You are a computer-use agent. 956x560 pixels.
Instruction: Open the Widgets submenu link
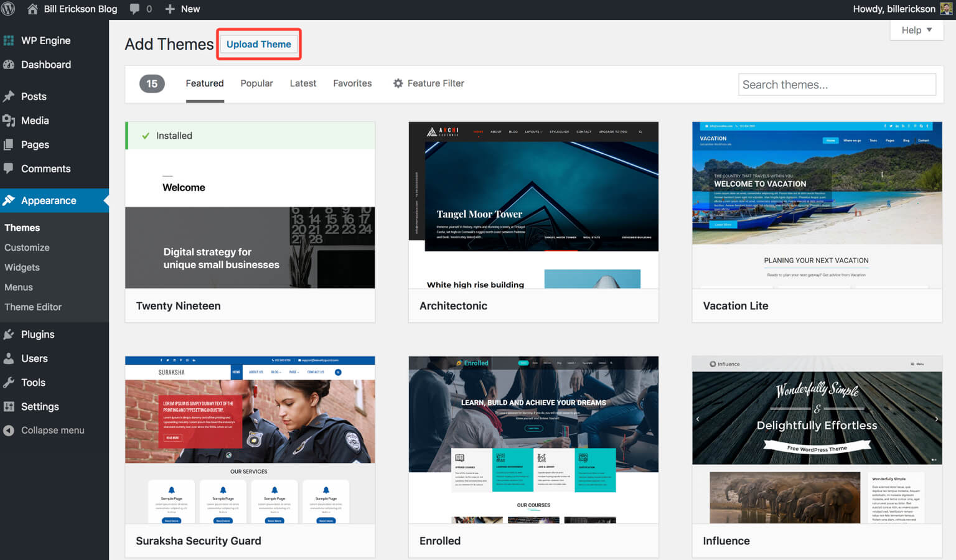click(22, 268)
